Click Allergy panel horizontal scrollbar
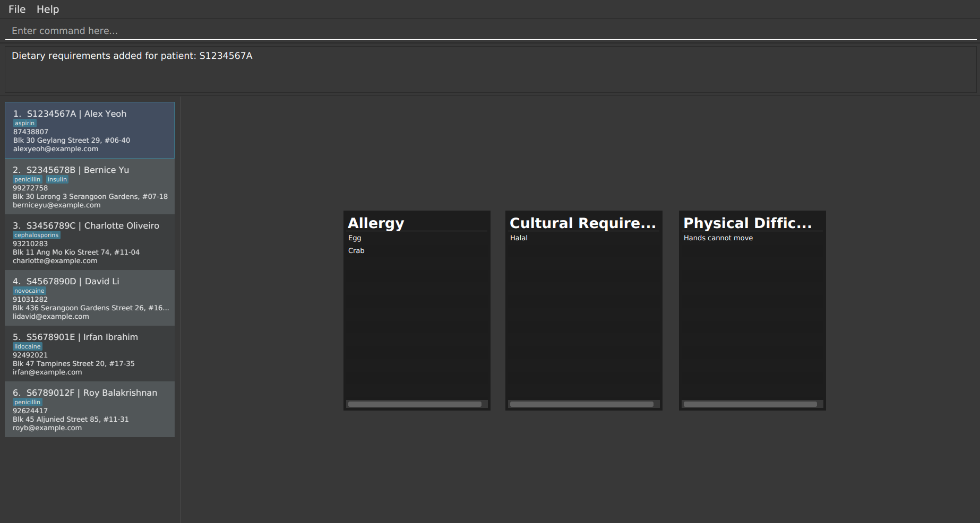 (x=415, y=404)
